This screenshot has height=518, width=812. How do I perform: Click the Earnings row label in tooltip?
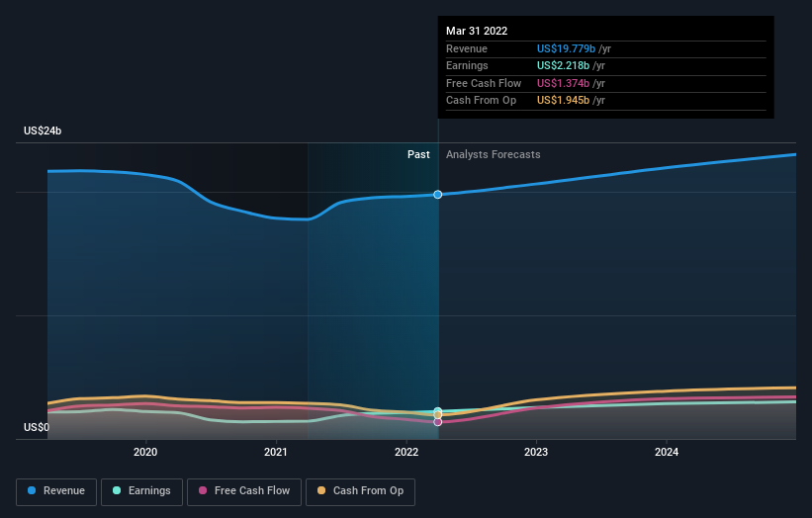click(467, 65)
